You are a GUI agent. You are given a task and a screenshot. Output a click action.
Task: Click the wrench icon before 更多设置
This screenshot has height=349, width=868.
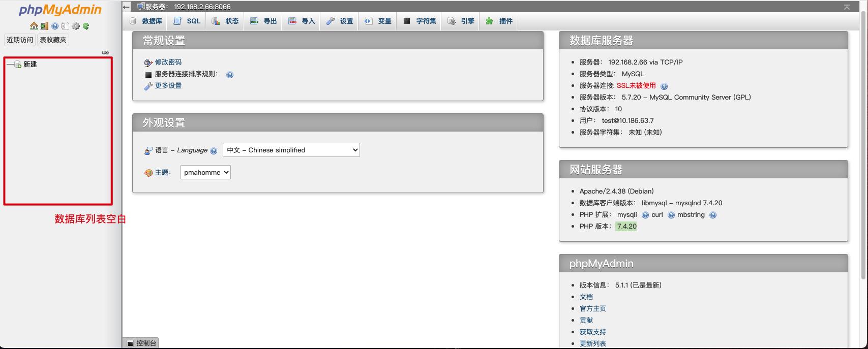click(148, 86)
